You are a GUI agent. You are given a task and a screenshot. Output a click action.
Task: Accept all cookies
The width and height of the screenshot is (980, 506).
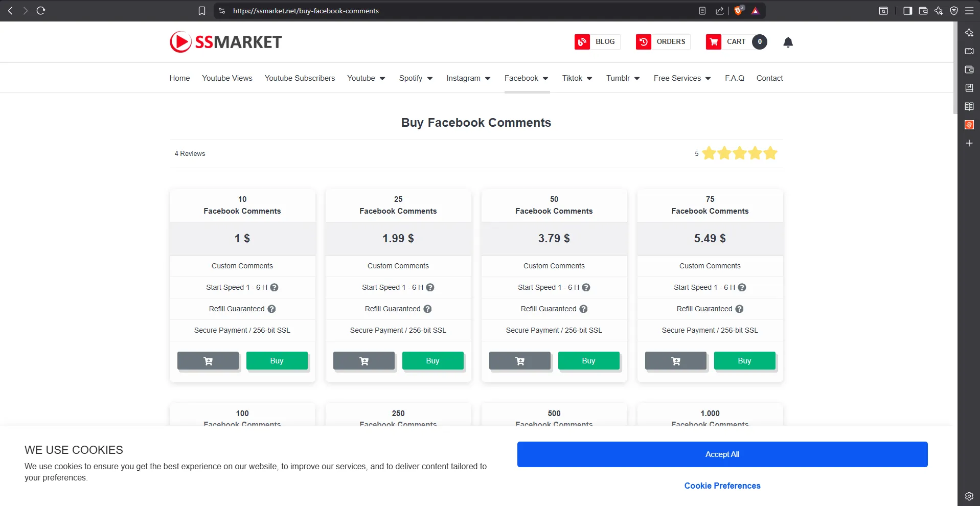tap(722, 454)
